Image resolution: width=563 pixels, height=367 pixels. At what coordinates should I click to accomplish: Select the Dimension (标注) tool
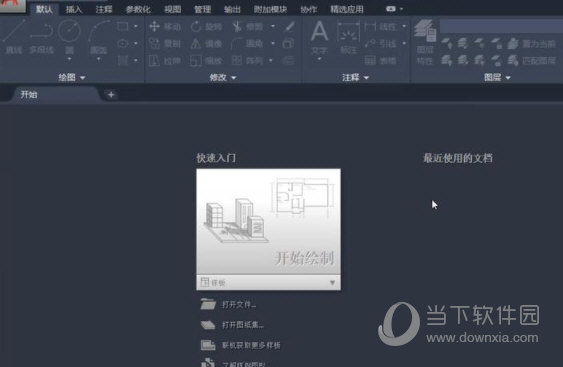click(x=348, y=37)
